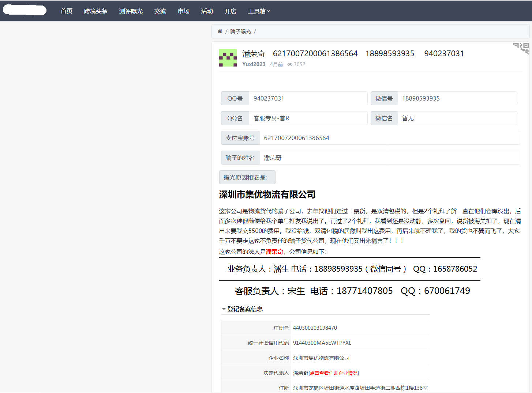Open the 市场 navigation item
Screen dimensions: 532x393
coord(183,11)
